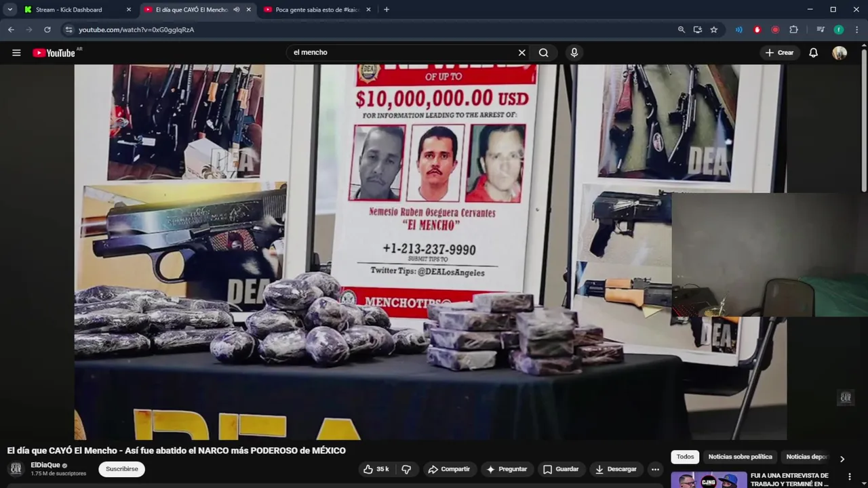This screenshot has width=868, height=488.
Task: Click the red record extension icon
Action: tap(775, 30)
